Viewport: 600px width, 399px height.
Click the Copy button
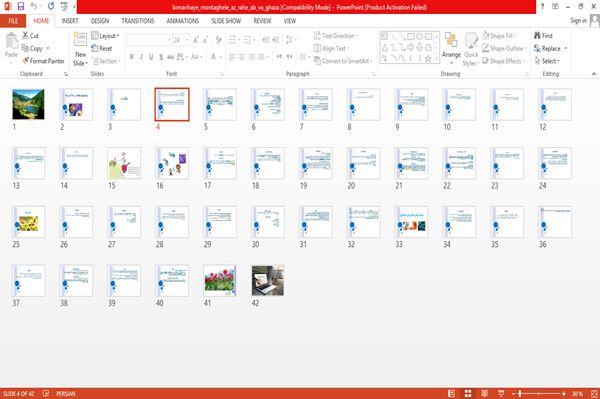point(32,48)
